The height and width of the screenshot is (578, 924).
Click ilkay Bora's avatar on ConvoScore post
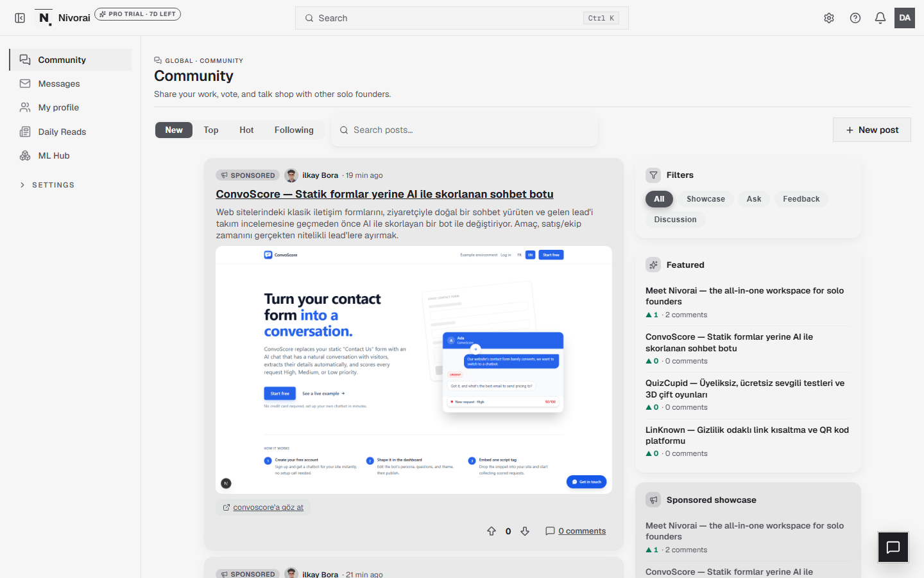(291, 175)
